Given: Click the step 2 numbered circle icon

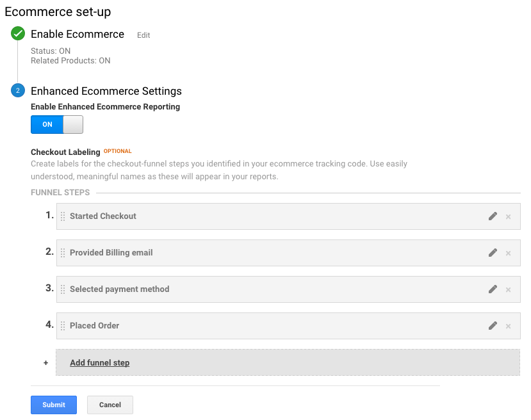Looking at the screenshot, I should coord(17,91).
